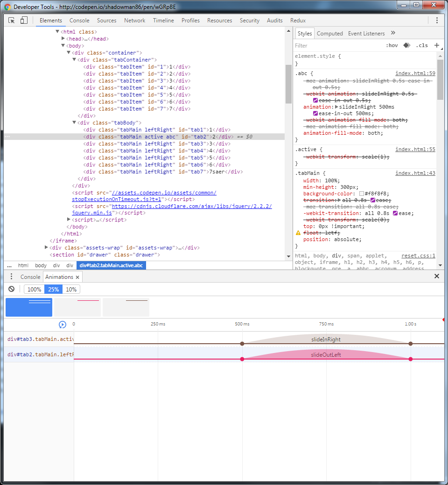Toggle the .cls class editor
This screenshot has width=448, height=485.
[x=422, y=46]
